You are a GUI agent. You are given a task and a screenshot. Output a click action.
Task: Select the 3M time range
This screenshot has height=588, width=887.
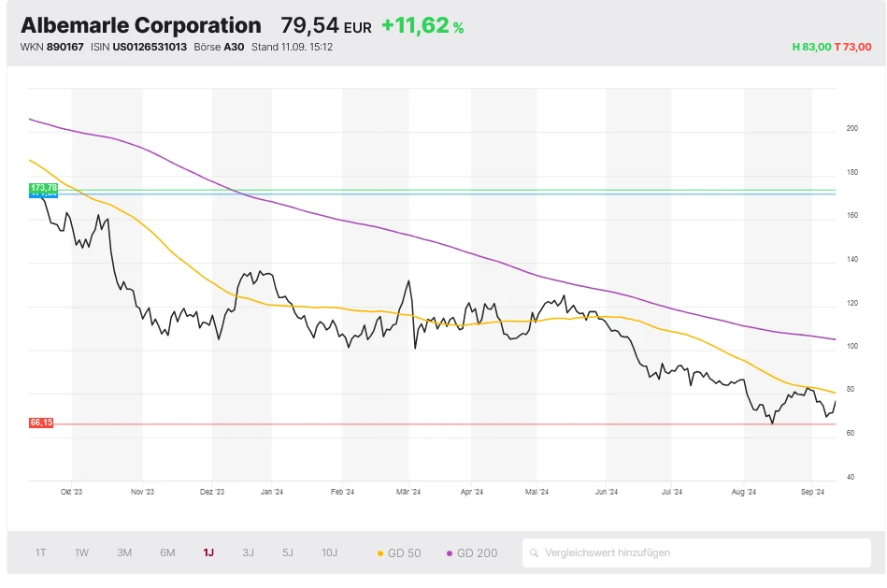(x=124, y=552)
